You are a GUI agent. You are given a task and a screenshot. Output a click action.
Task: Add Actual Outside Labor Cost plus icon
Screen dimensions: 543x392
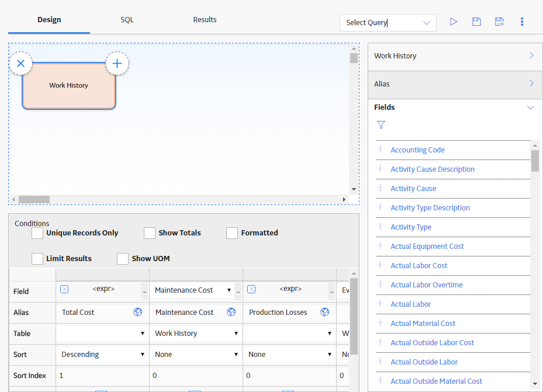(381, 342)
